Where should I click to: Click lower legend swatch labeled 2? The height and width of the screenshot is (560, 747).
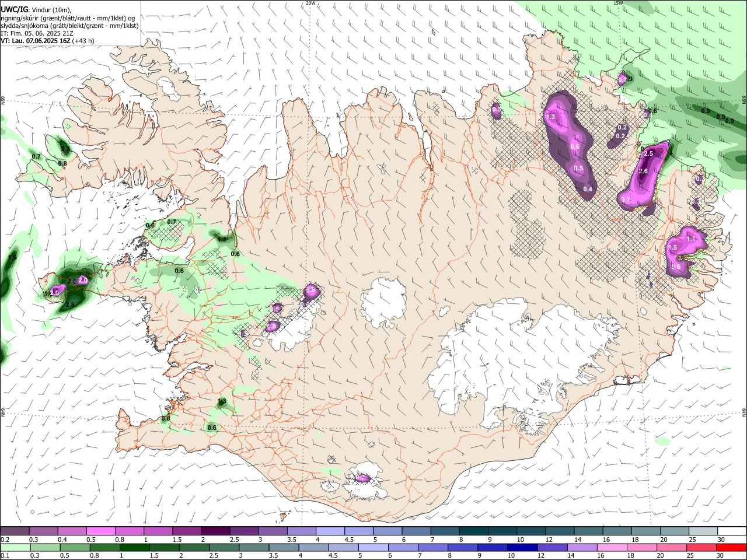pyautogui.click(x=194, y=547)
